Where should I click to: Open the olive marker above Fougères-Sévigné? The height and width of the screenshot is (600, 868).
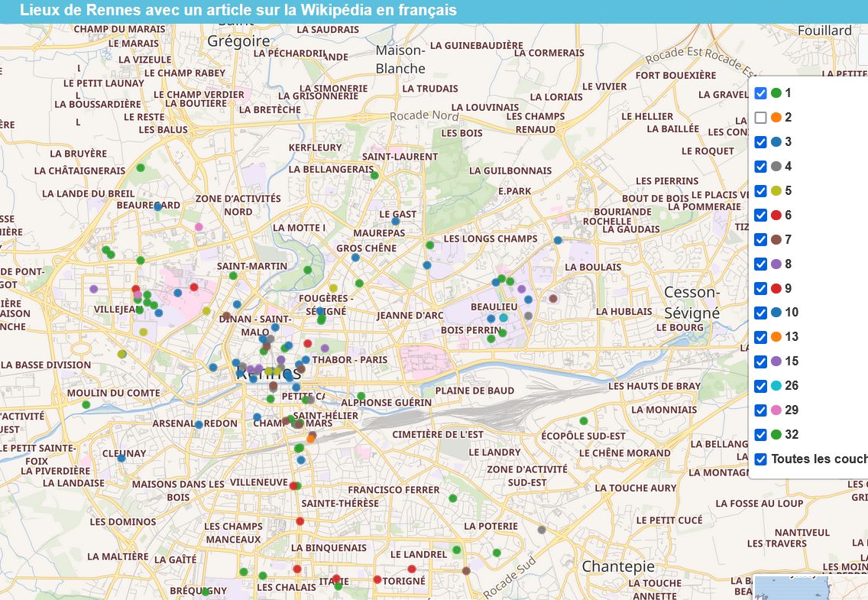click(333, 288)
